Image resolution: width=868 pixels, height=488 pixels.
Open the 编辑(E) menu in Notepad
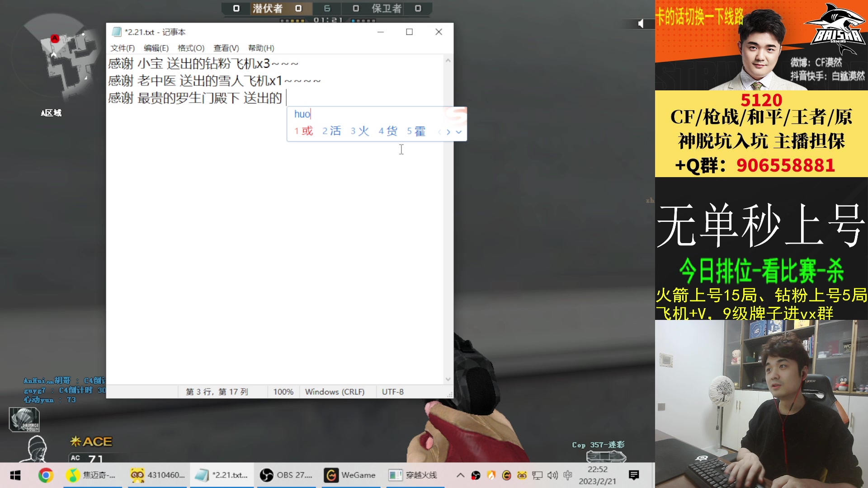156,48
